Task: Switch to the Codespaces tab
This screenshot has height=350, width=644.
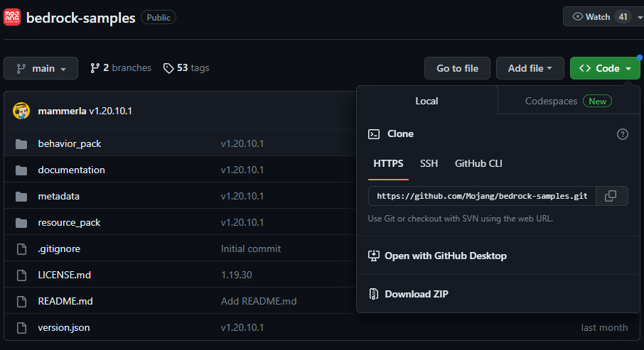Action: click(x=567, y=102)
